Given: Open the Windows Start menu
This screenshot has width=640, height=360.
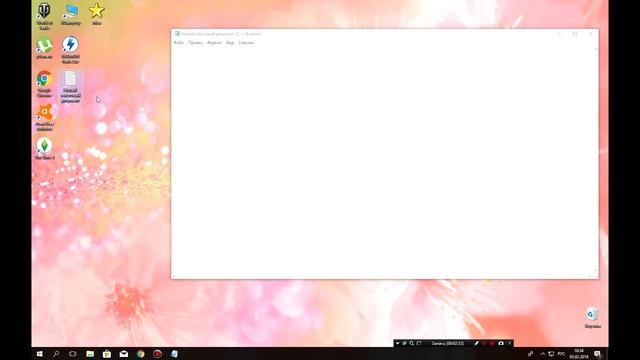Looking at the screenshot, I should click(40, 354).
